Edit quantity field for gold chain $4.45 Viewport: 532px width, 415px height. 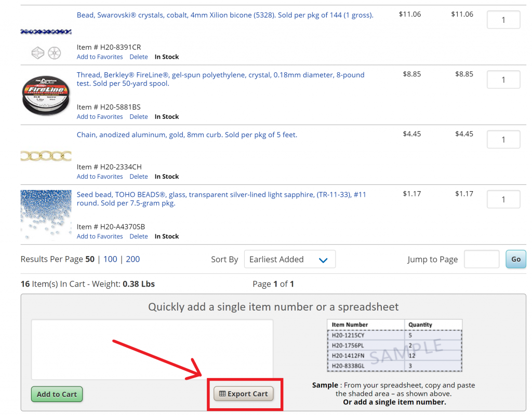503,140
